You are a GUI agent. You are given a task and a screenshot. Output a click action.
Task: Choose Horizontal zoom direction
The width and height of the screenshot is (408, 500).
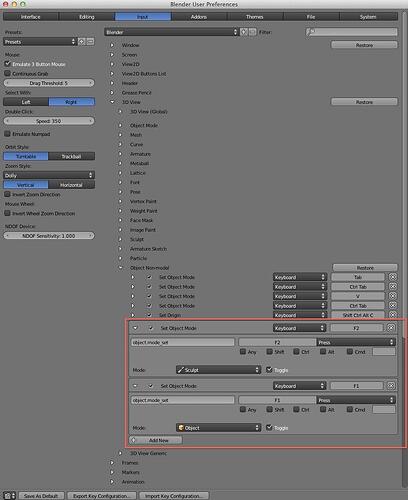click(71, 185)
